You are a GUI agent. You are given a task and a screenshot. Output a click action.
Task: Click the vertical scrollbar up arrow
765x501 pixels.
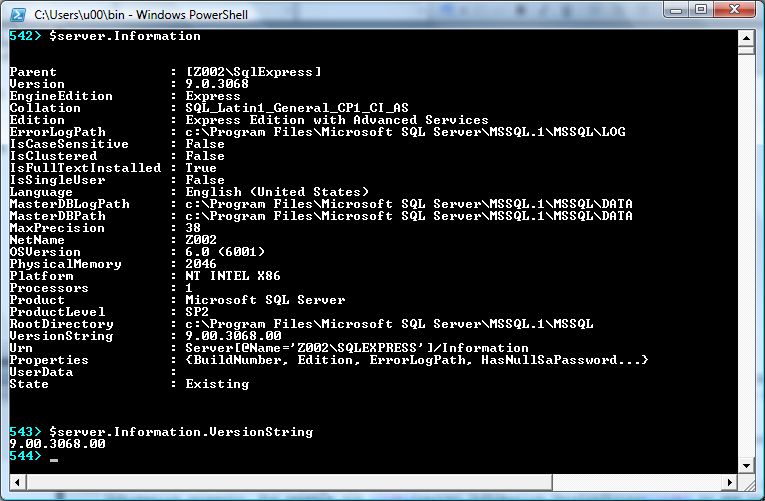pos(748,38)
